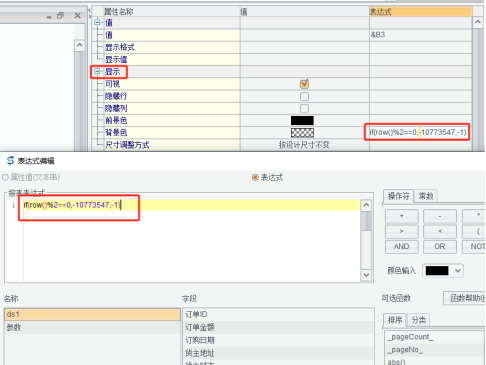Select the 参数 item in name list

92,327
